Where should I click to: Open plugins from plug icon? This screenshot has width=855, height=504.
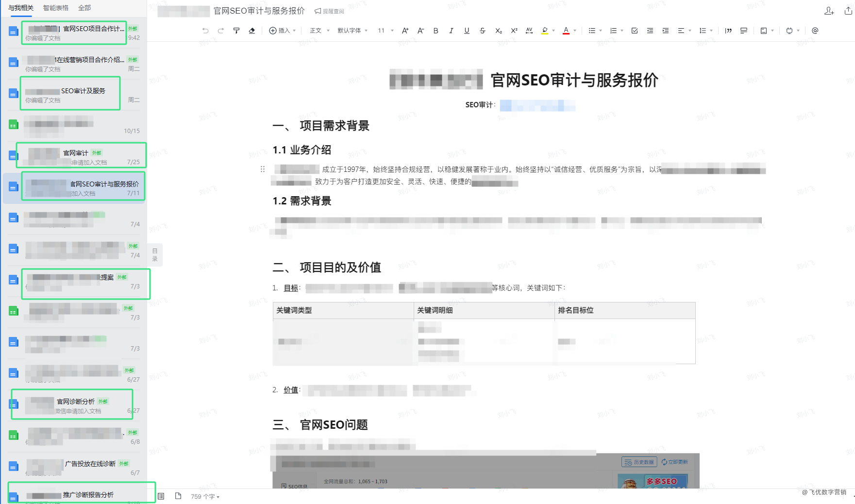(789, 31)
